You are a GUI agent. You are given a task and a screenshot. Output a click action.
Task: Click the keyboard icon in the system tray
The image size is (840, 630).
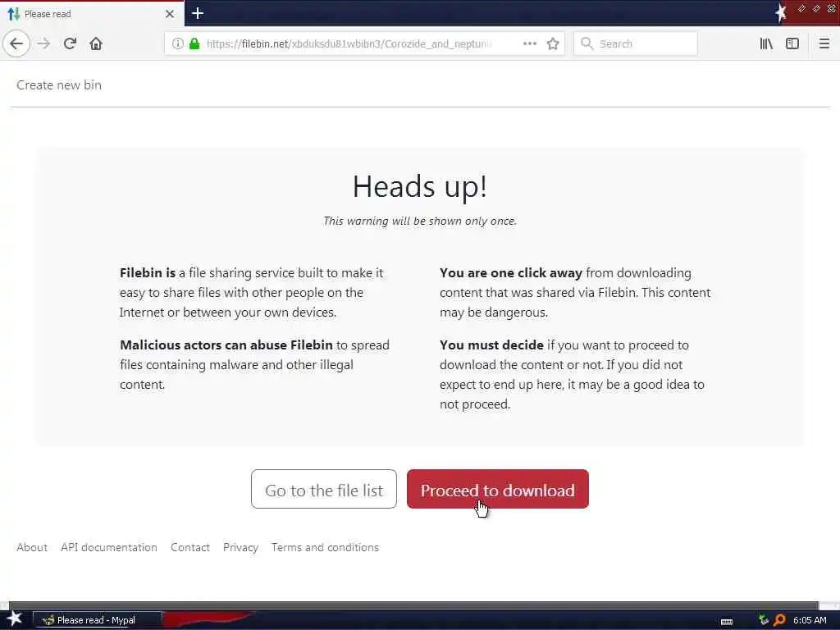coord(727,622)
